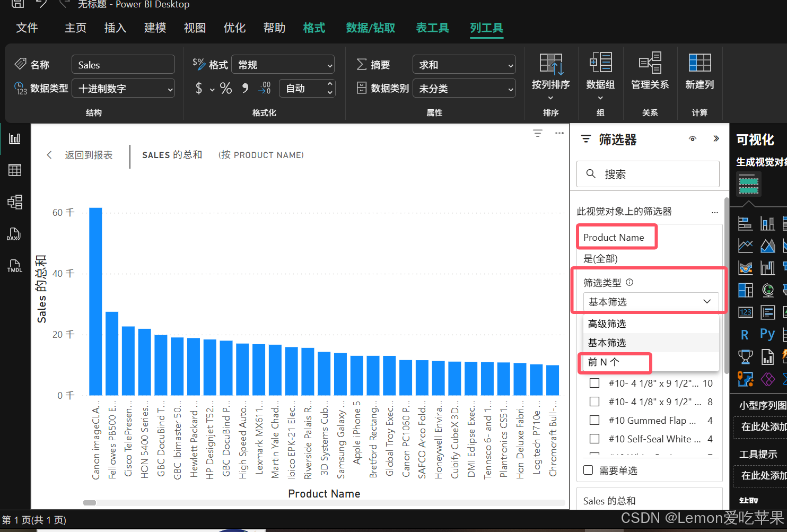Check the '#10- 4 1/8" x 9 1/2" ... 8' filter checkbox
The width and height of the screenshot is (787, 532).
coord(594,402)
